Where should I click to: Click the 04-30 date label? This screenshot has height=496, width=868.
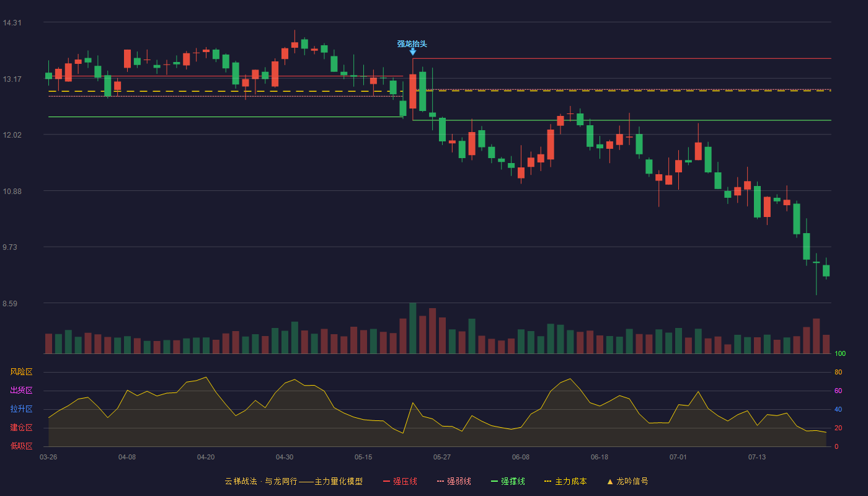pyautogui.click(x=285, y=457)
